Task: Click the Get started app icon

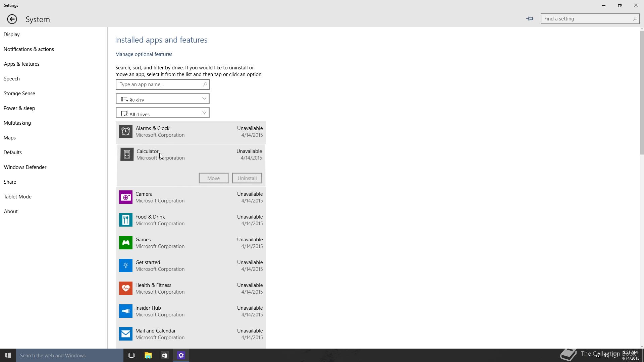Action: 126,266
